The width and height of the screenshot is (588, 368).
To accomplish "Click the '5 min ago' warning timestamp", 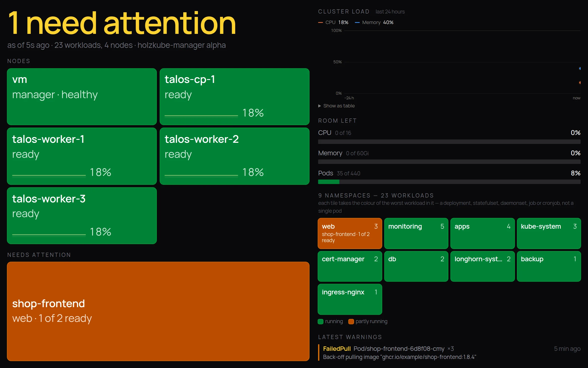I will coord(567,349).
